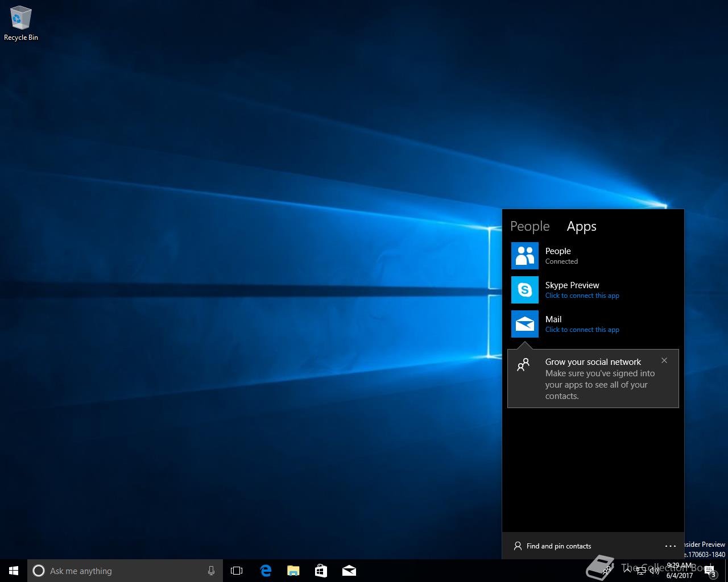
Task: Open the People app in the list
Action: click(558, 255)
